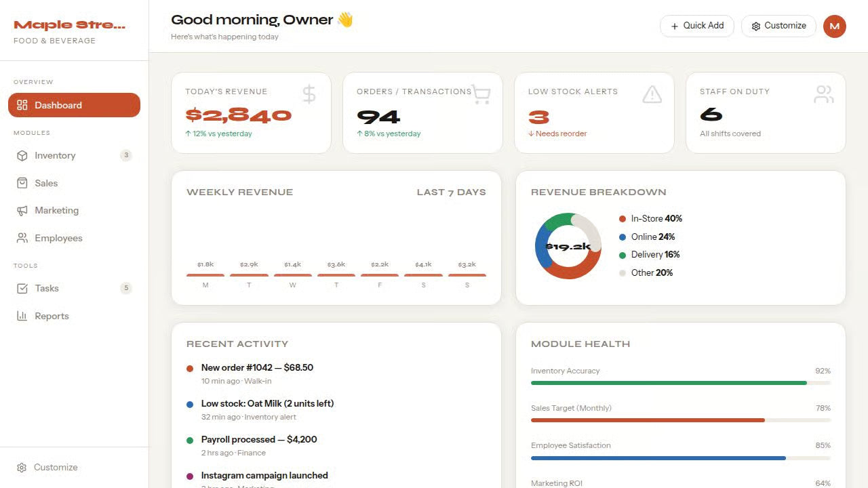Open Customize in the top header
Viewport: 868px width, 488px height.
point(778,26)
